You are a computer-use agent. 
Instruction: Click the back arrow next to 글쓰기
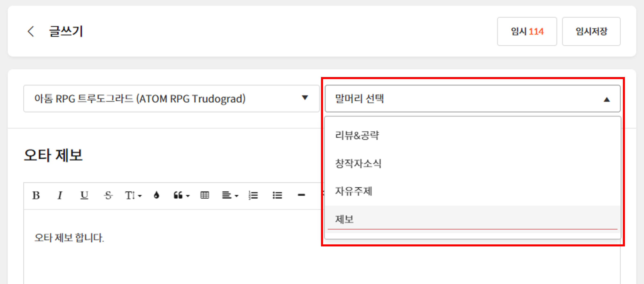31,31
